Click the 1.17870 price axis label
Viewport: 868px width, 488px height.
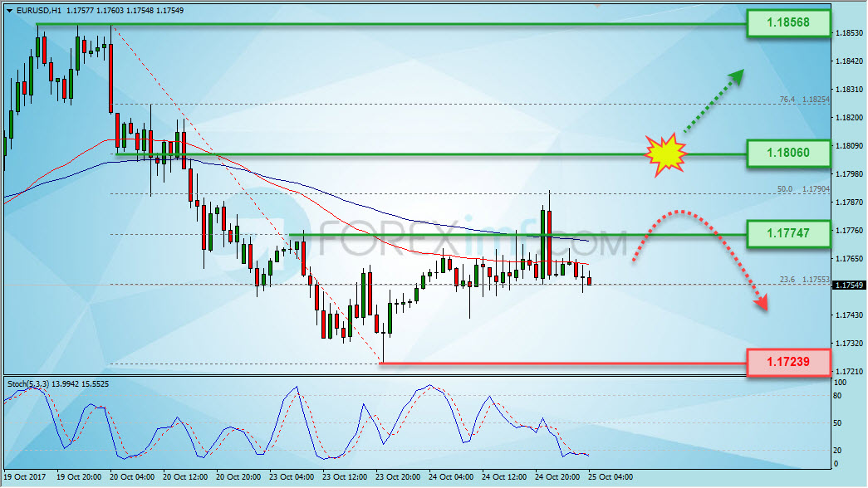[x=849, y=202]
